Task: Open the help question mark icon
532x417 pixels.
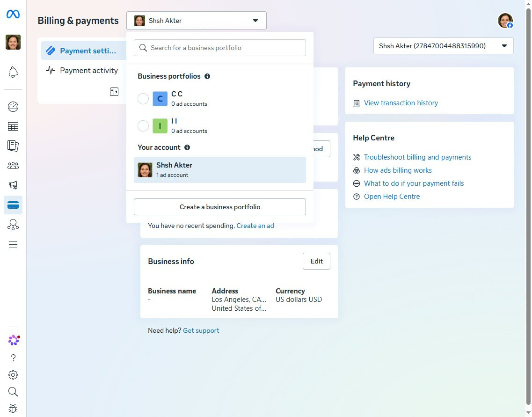Action: [x=13, y=358]
